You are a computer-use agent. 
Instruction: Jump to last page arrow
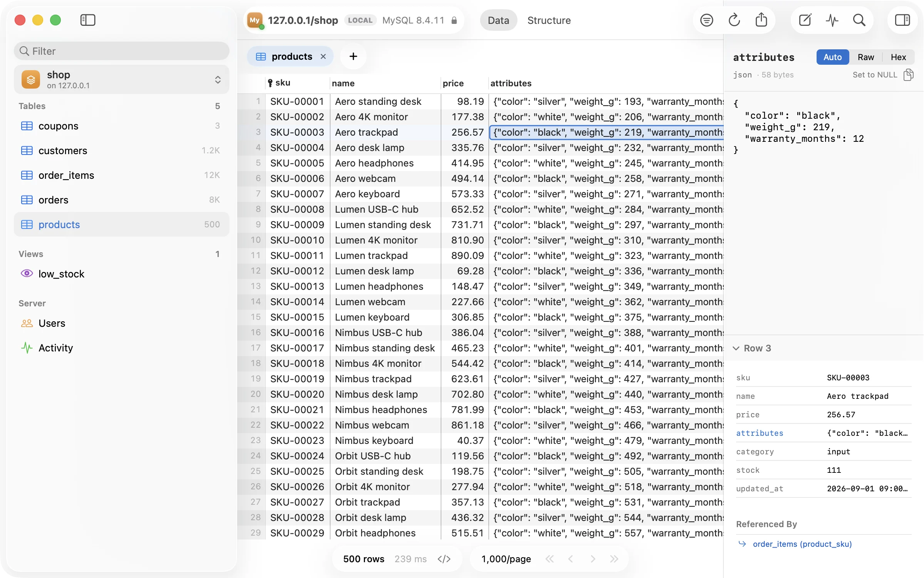[x=614, y=559]
